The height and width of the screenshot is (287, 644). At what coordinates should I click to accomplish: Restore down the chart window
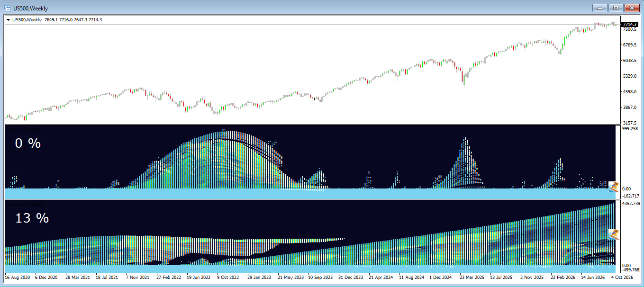[x=616, y=8]
